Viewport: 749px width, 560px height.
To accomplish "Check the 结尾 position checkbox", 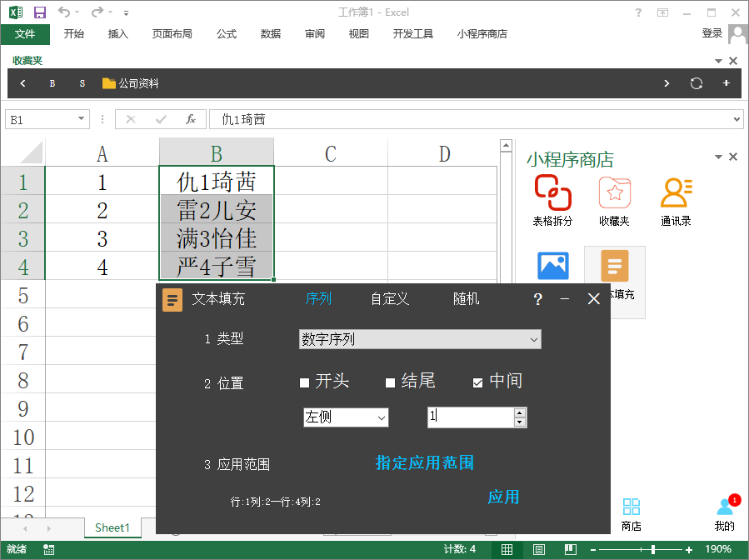I will 390,382.
